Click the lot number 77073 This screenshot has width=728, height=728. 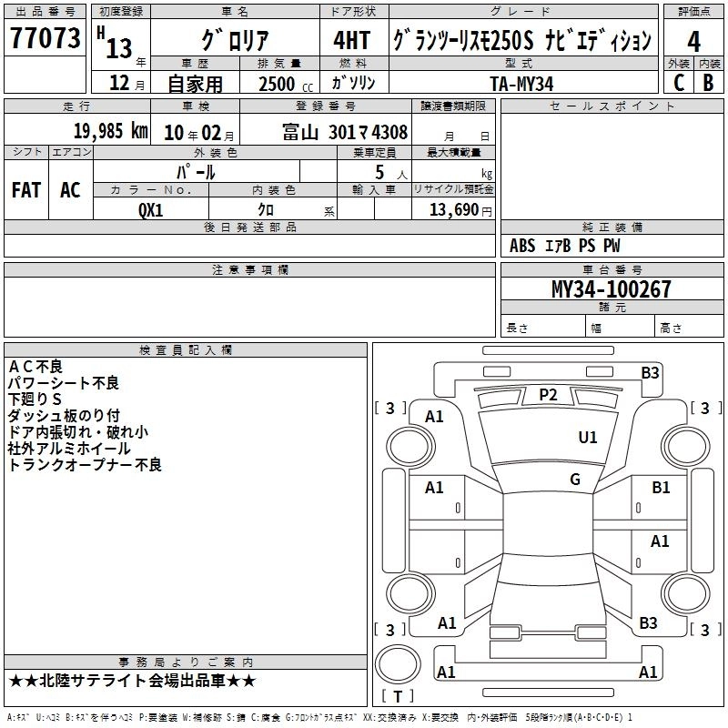point(45,38)
